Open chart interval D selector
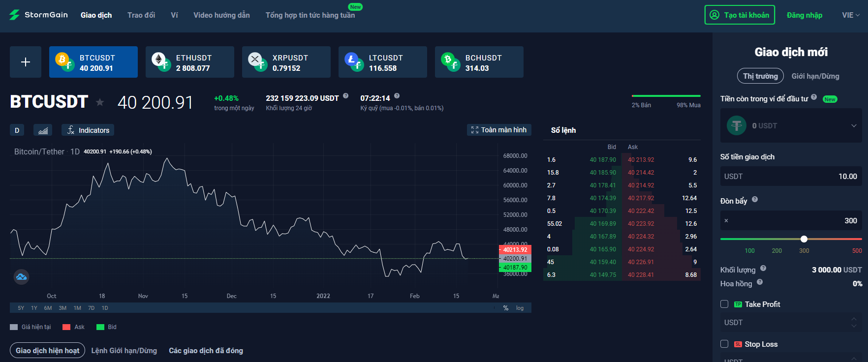Image resolution: width=868 pixels, height=362 pixels. [17, 130]
